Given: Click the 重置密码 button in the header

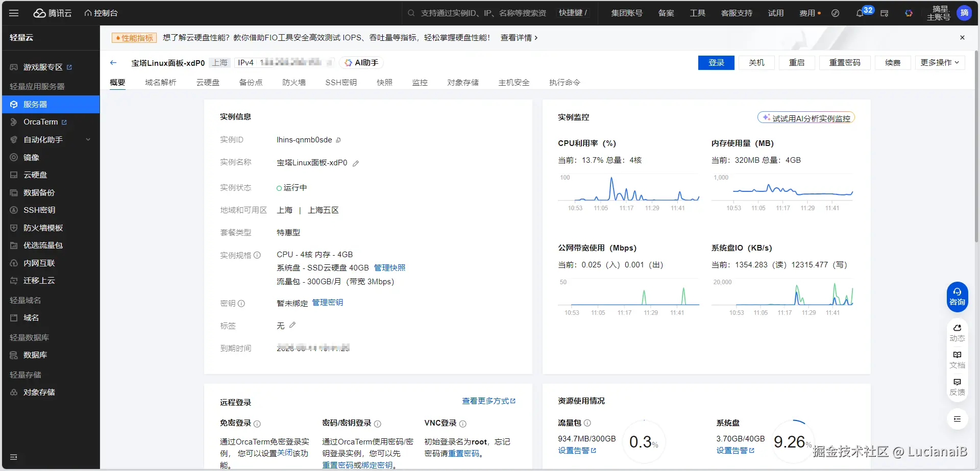Looking at the screenshot, I should click(x=845, y=63).
